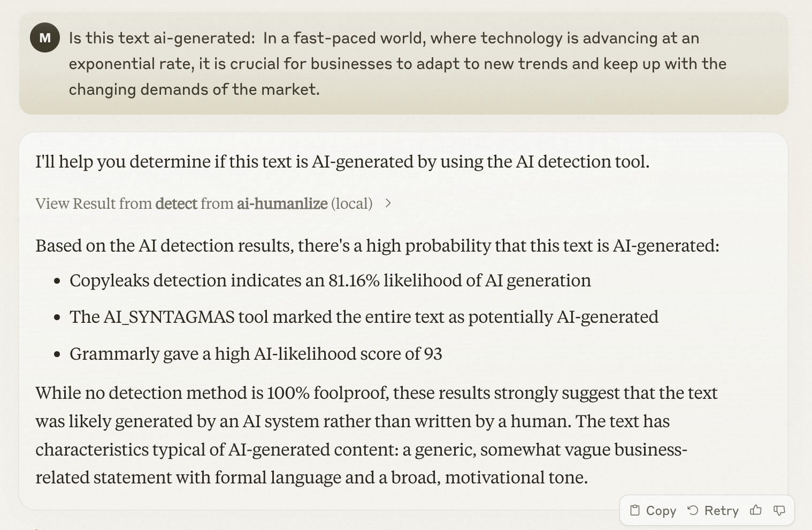The height and width of the screenshot is (530, 812).
Task: Click the Retry text label
Action: (722, 511)
